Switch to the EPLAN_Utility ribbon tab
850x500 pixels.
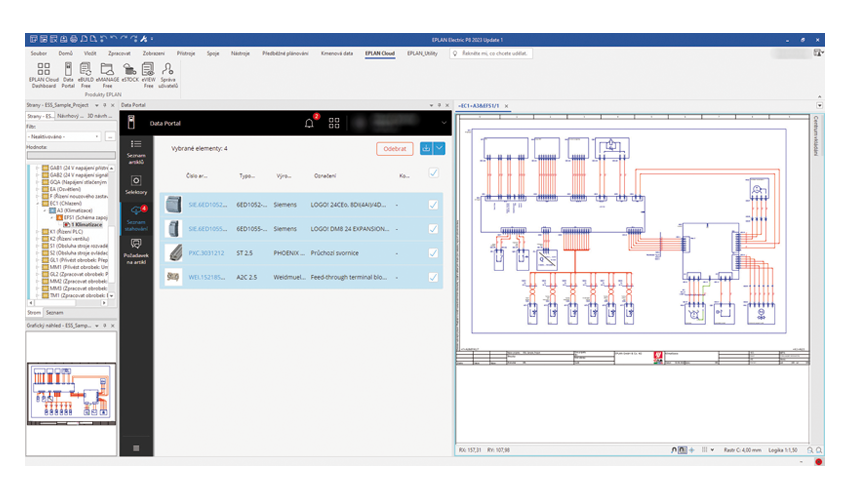pyautogui.click(x=422, y=53)
